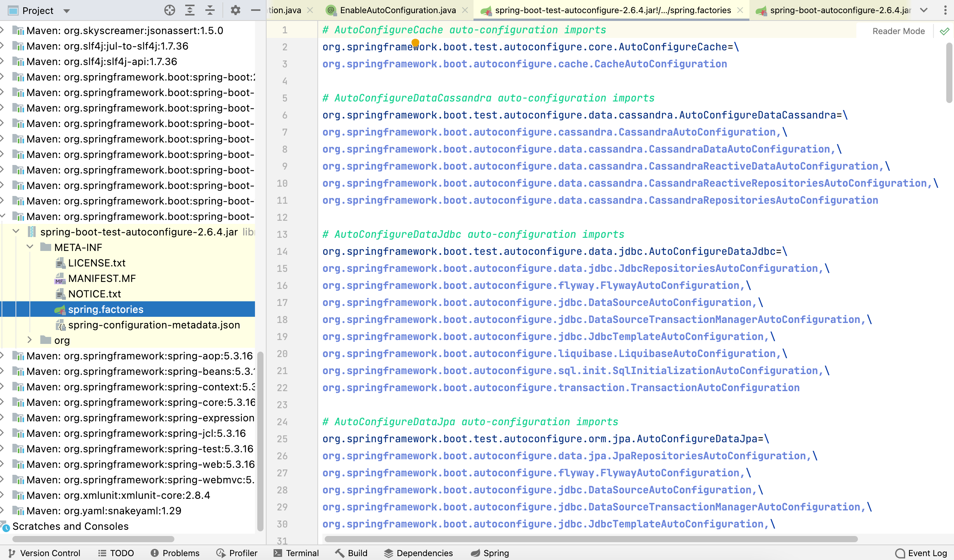Show hidden tabs dropdown arrow
Viewport: 954px width, 560px height.
click(924, 10)
